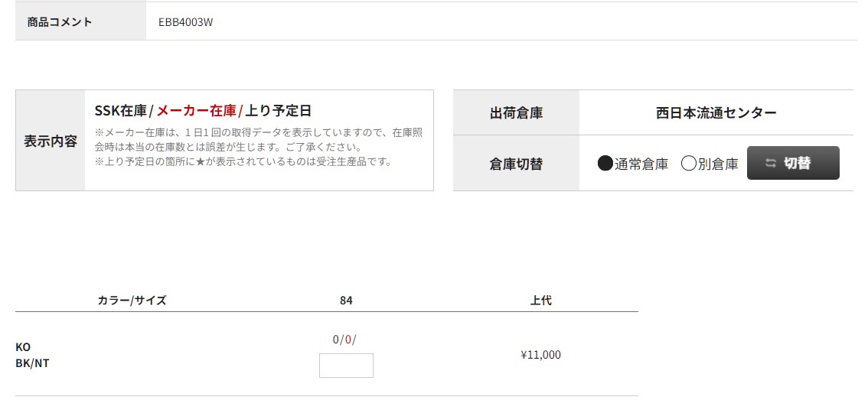The height and width of the screenshot is (400, 868).
Task: Click the カラー/サイズ column header
Action: pyautogui.click(x=132, y=301)
